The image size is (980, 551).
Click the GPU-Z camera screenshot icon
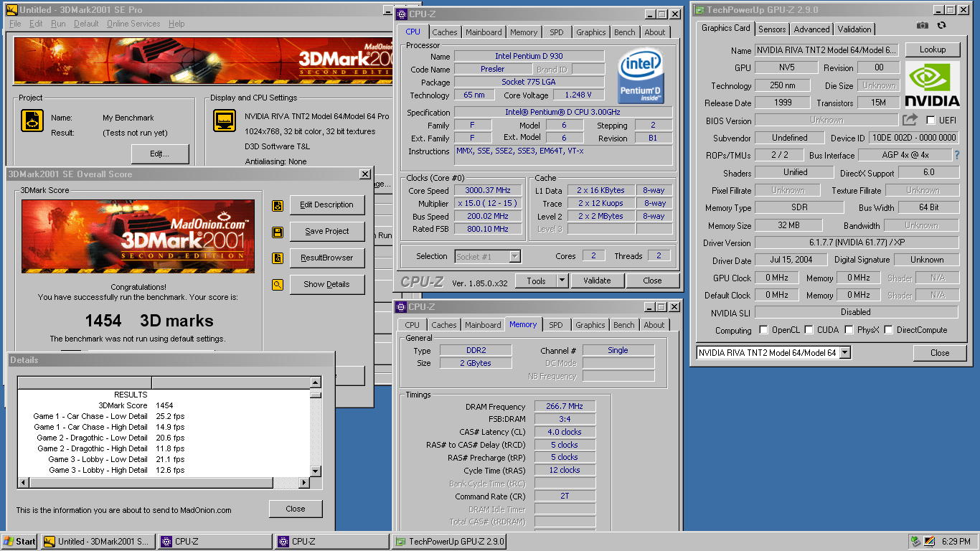click(922, 26)
